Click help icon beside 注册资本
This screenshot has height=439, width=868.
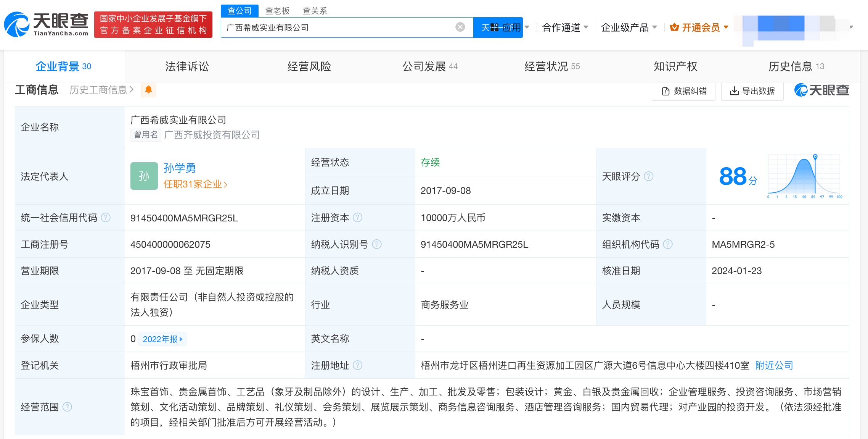(357, 218)
